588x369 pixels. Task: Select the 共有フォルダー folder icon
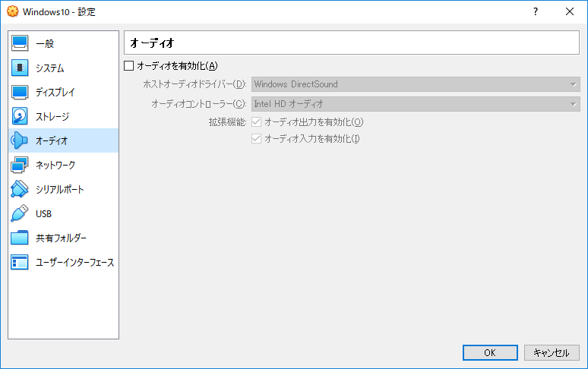(20, 238)
